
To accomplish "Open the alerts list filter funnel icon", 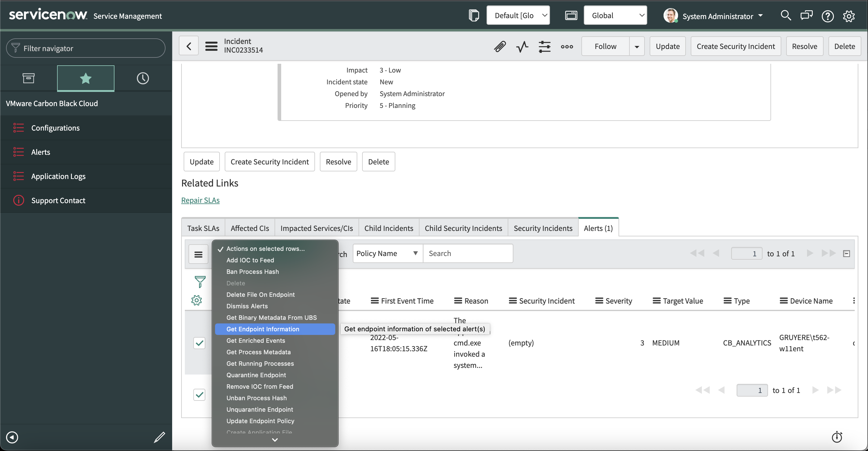I will [199, 282].
